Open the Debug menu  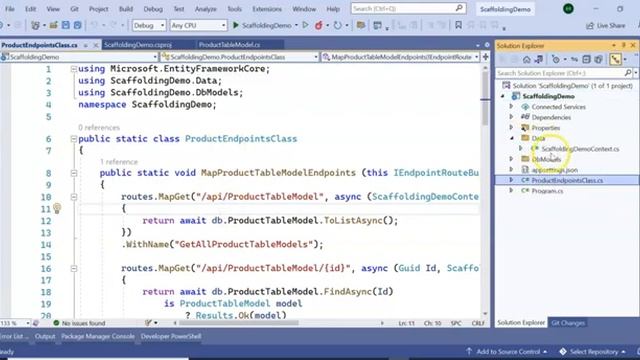[153, 9]
